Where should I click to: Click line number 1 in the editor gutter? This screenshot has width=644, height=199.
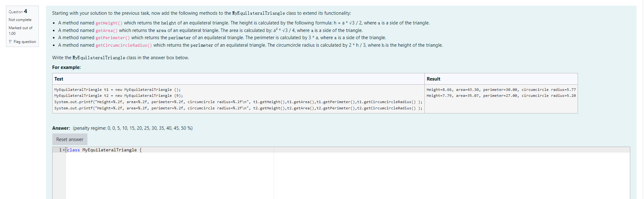(60, 150)
